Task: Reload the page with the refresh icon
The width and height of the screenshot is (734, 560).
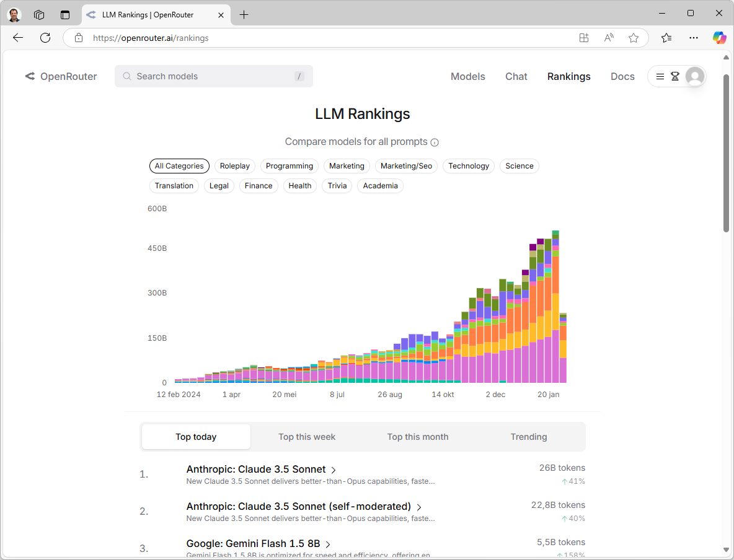Action: [x=45, y=38]
